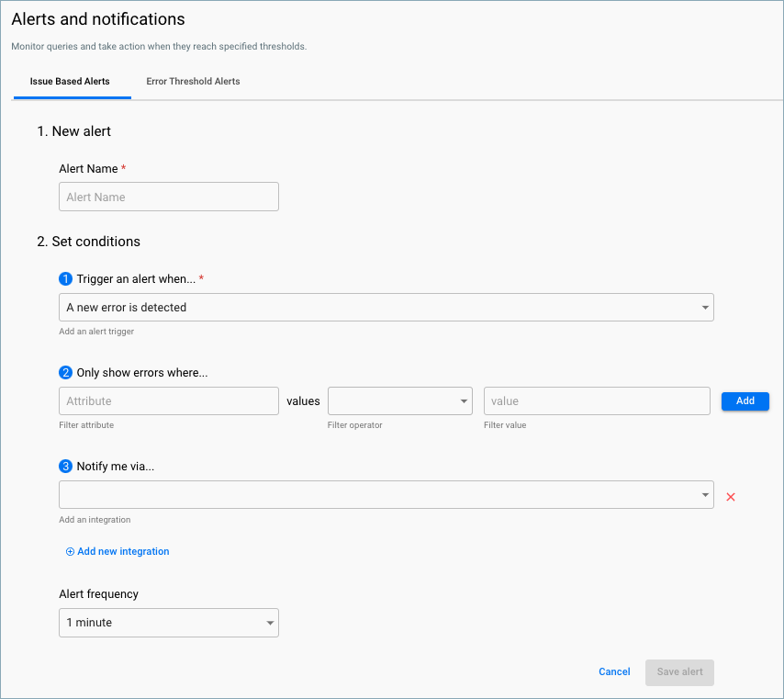Switch to the Error Threshold Alerts tab
The image size is (784, 699).
[x=193, y=81]
